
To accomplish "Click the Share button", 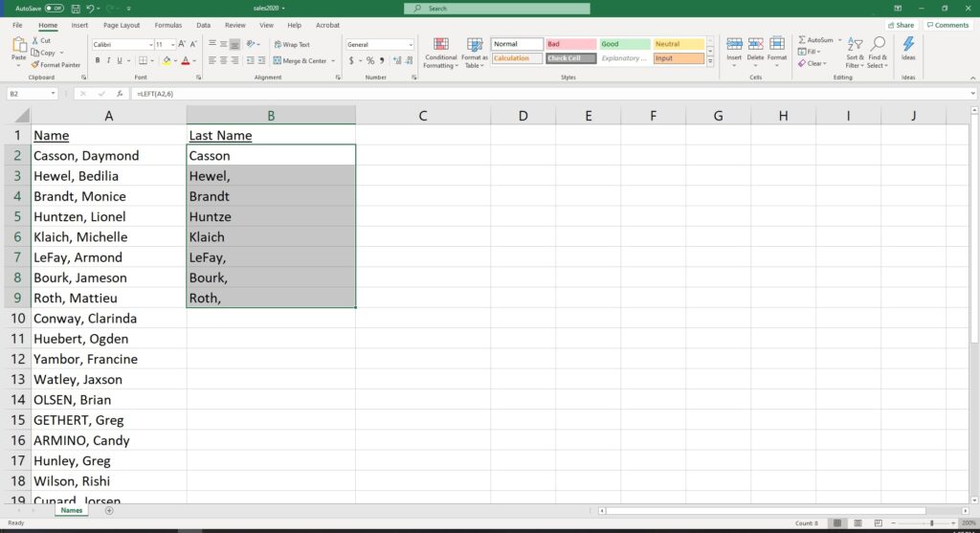I will click(x=901, y=25).
